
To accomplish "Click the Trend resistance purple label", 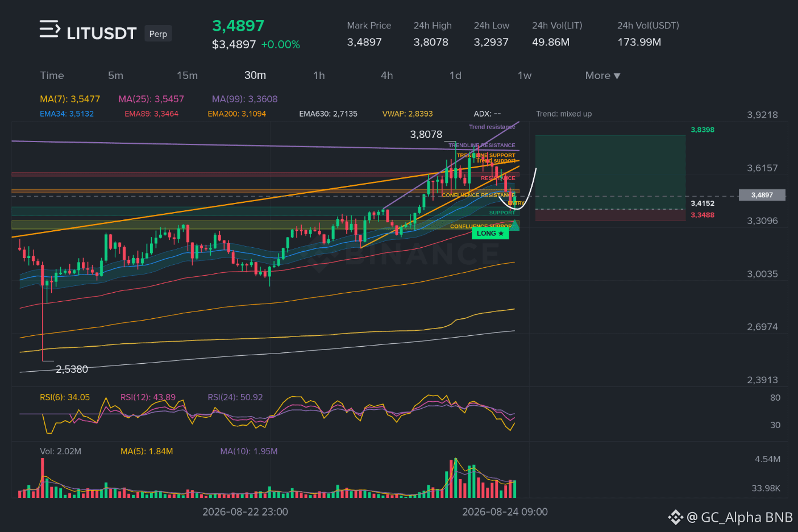I will click(492, 127).
